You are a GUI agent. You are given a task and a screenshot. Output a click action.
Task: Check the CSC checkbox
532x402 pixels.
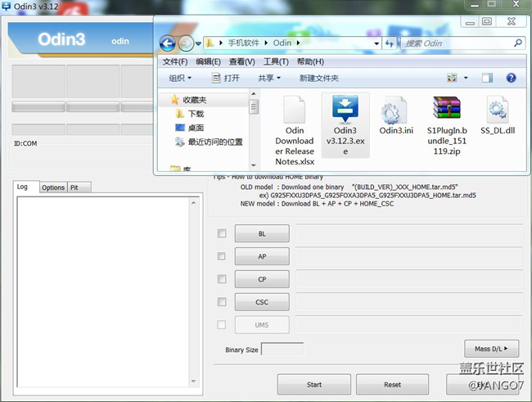tap(222, 302)
